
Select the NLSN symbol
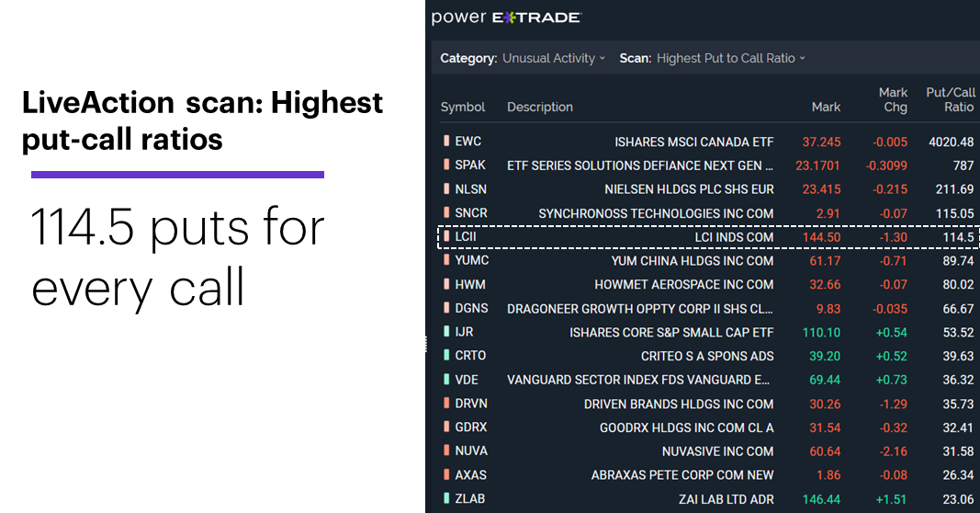(470, 189)
